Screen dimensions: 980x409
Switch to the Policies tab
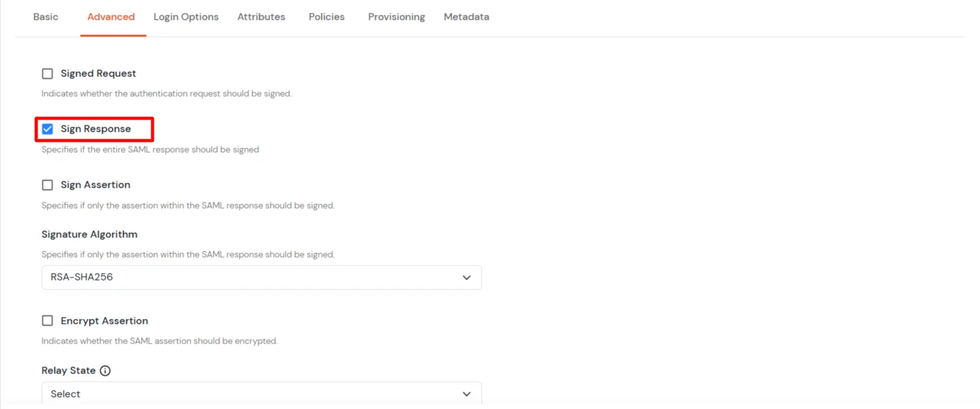click(x=326, y=17)
